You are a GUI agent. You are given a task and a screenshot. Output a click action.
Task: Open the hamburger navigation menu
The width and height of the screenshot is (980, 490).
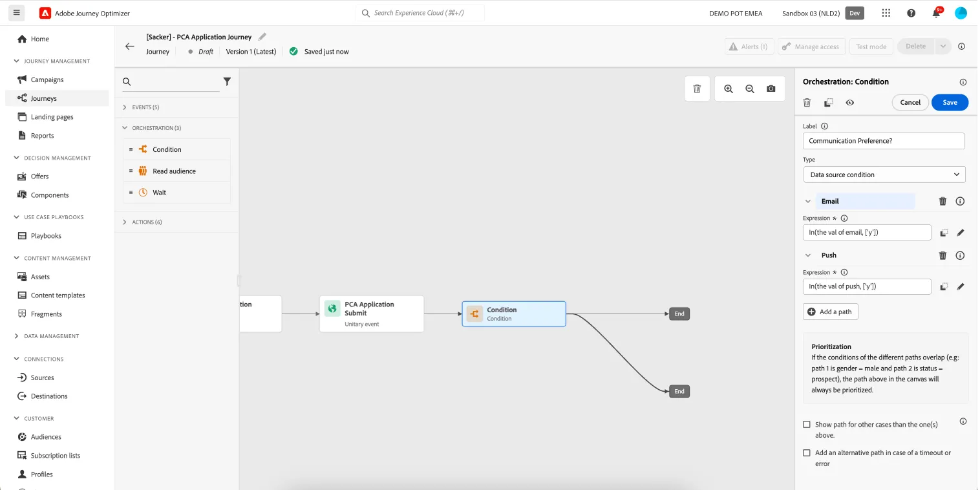click(17, 13)
